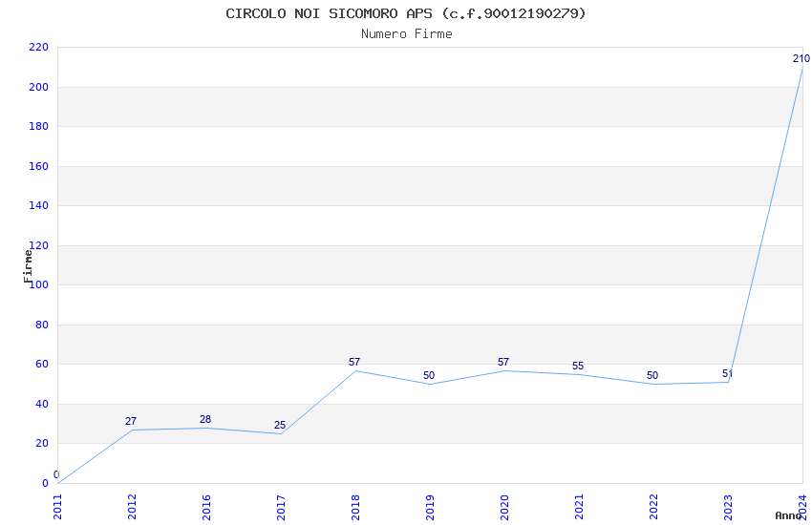The height and width of the screenshot is (525, 812).
Task: Click the 0 data label at 2011
Action: click(56, 474)
